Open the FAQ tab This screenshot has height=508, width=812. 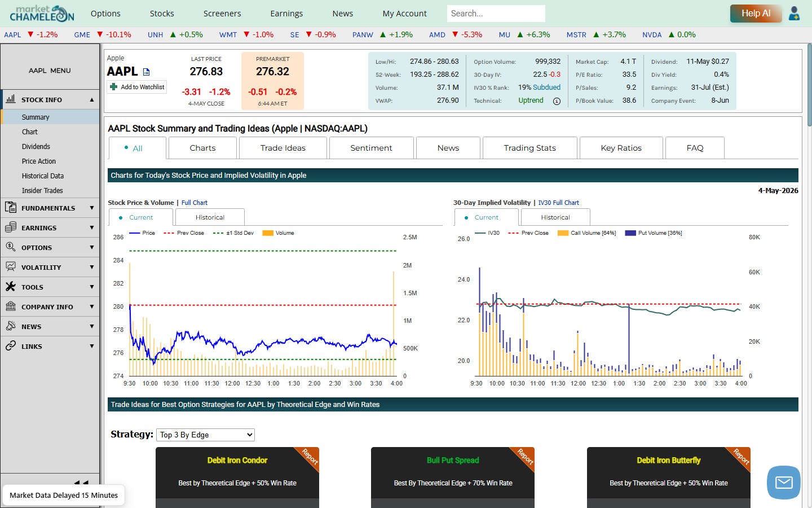point(695,148)
